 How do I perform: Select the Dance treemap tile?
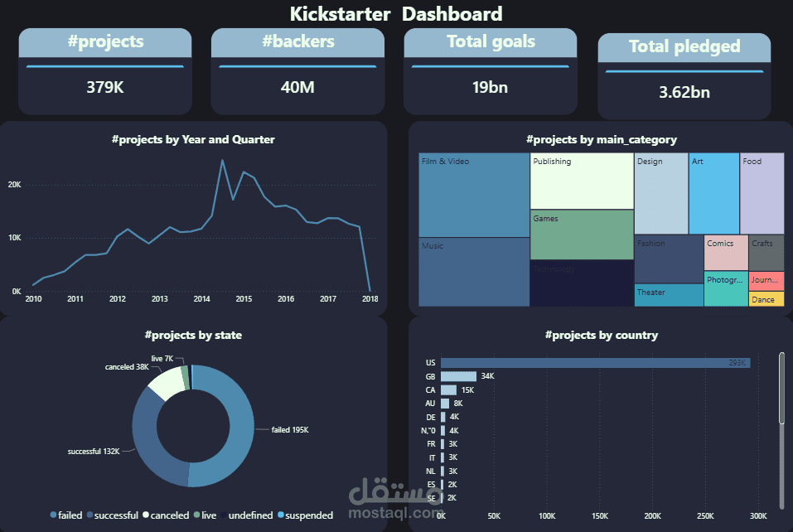click(766, 299)
